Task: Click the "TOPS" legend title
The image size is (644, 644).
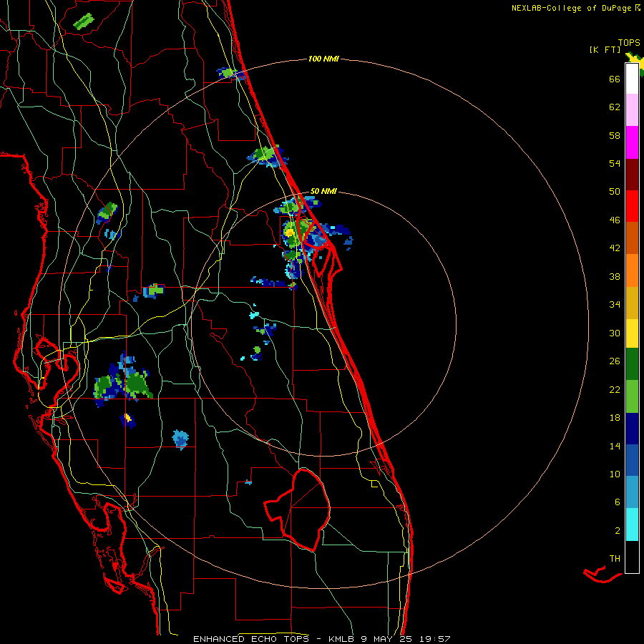Action: point(629,42)
